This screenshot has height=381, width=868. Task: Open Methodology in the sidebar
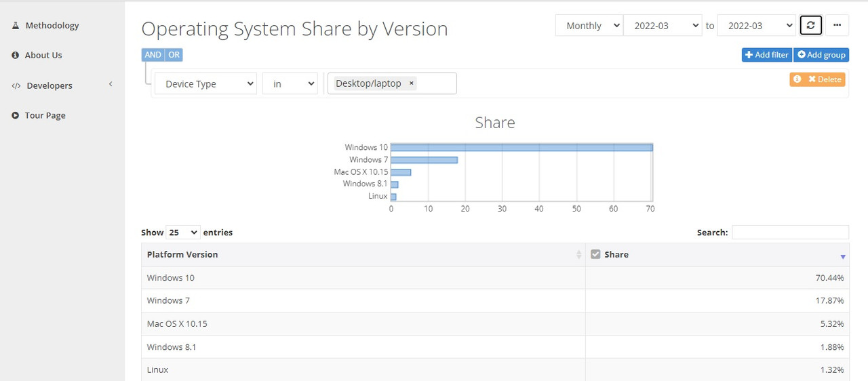pos(52,25)
